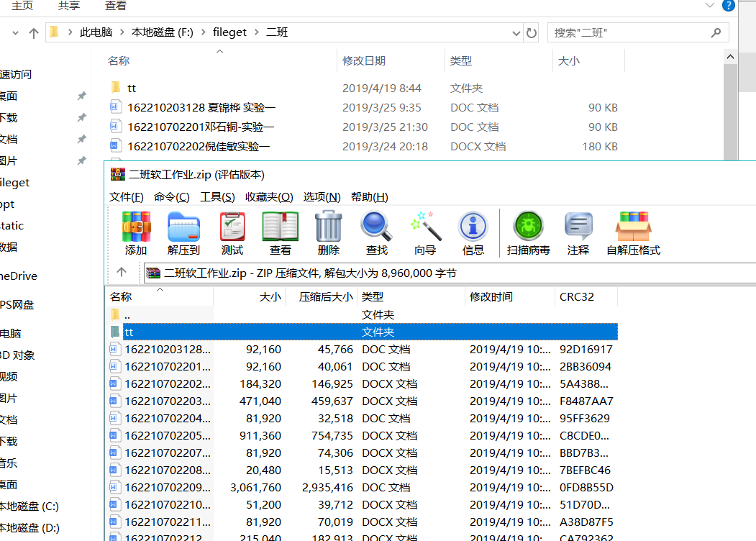Switch to the 共享 ribbon tab

coord(68,6)
